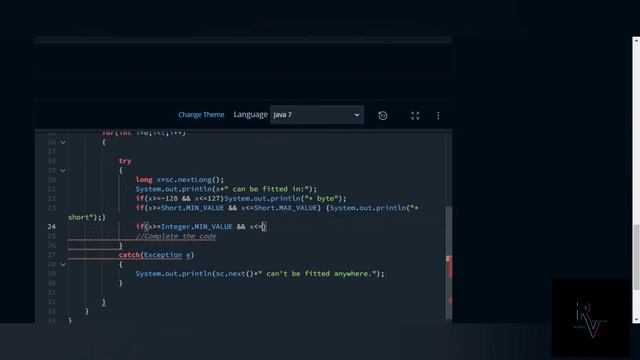Collapse the try block fold at line 19
The height and width of the screenshot is (360, 640).
coord(63,170)
